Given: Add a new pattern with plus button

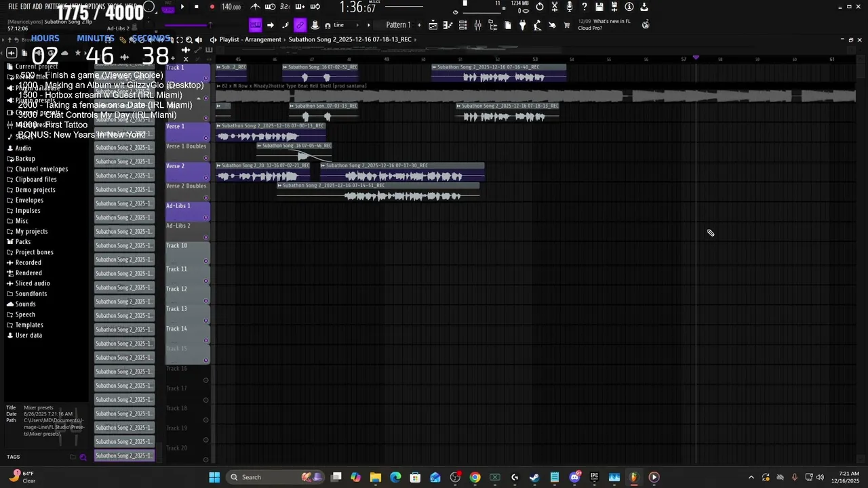Looking at the screenshot, I should 418,25.
